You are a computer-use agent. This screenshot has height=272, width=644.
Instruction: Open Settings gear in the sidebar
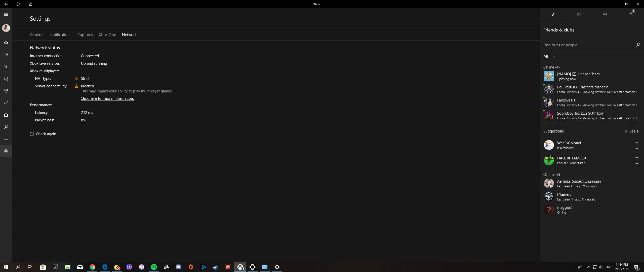(6, 151)
